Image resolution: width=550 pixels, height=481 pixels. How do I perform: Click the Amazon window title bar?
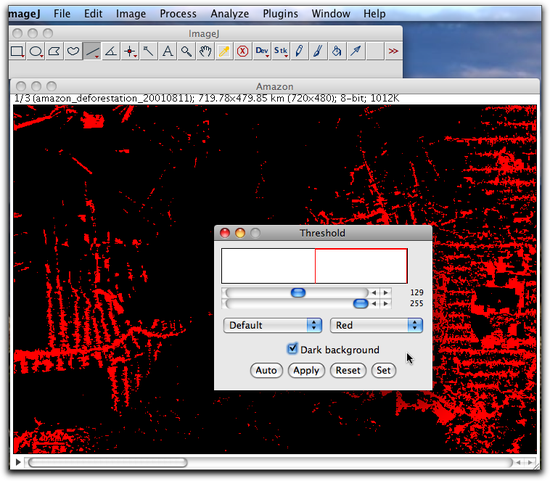pos(275,86)
